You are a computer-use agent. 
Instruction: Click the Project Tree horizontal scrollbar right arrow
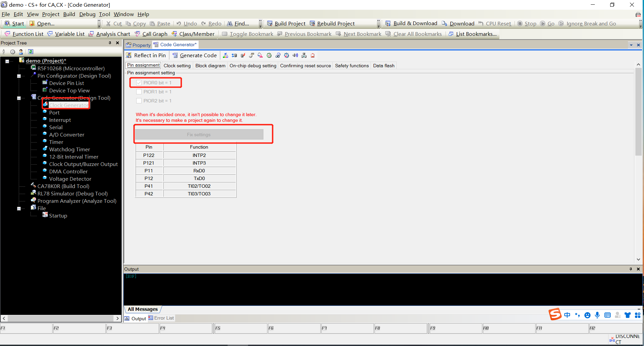pos(117,318)
